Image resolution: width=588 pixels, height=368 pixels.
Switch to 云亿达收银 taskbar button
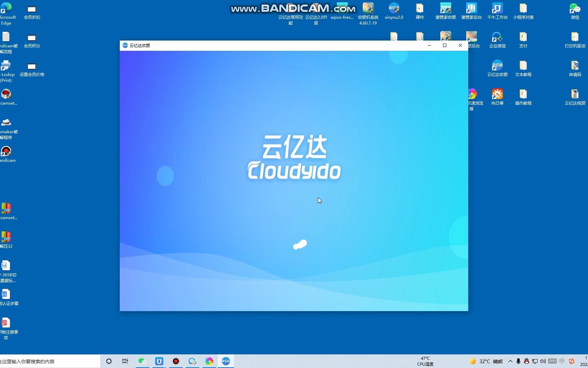[226, 361]
